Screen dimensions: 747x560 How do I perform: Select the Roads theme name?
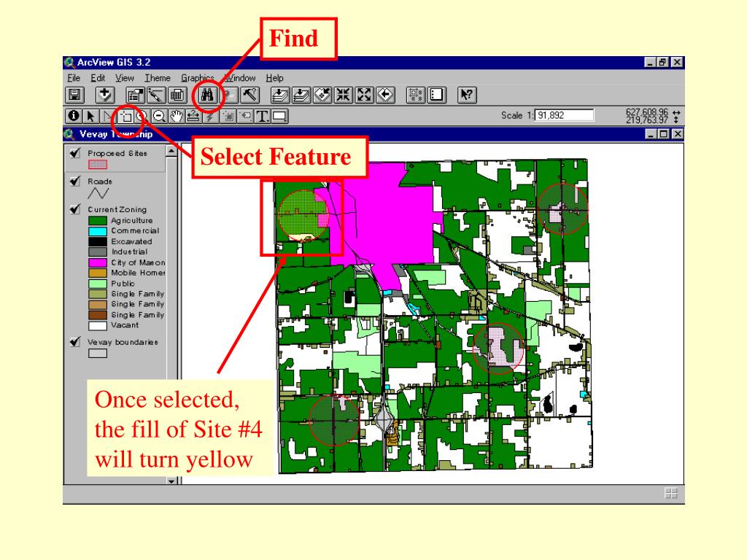coord(100,182)
